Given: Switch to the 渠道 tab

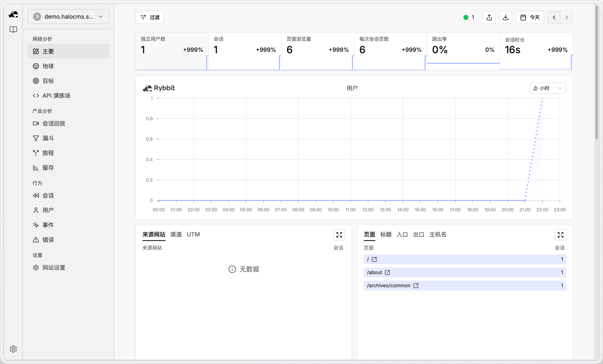Looking at the screenshot, I should point(176,234).
